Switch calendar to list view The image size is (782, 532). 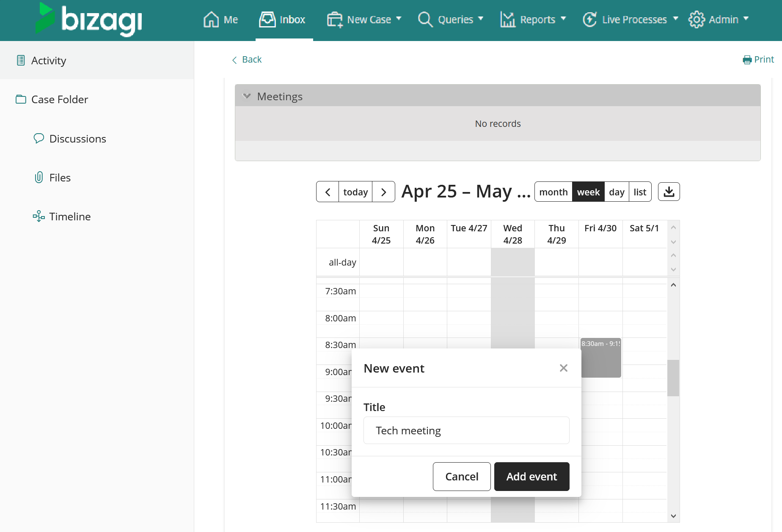click(640, 192)
